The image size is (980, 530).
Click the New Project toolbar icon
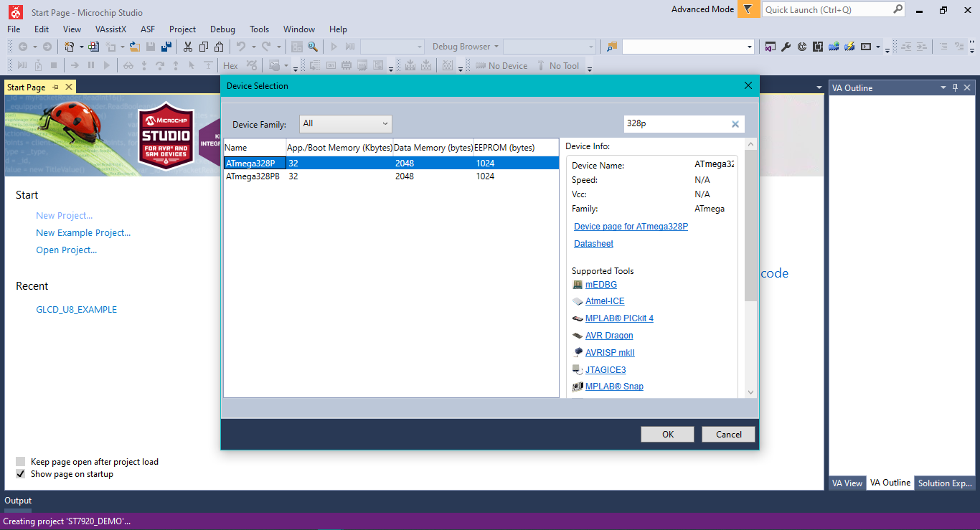(x=70, y=47)
